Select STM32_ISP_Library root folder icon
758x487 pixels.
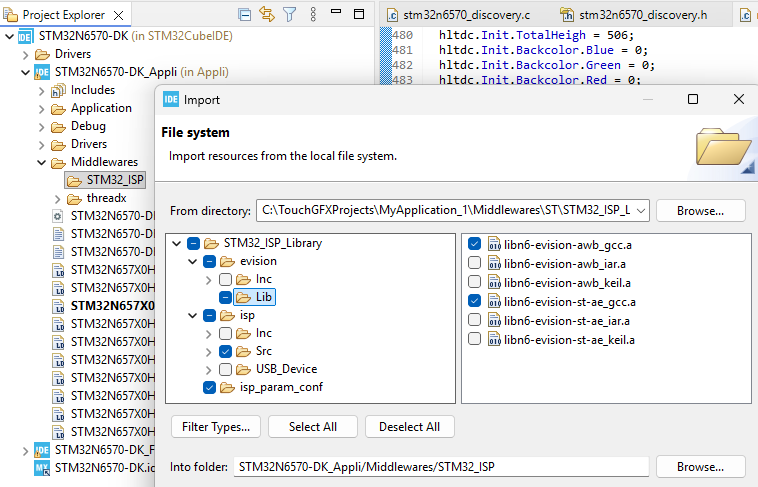coord(211,243)
